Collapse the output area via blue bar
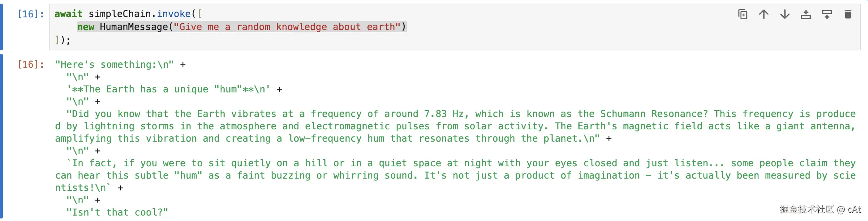 click(1, 137)
